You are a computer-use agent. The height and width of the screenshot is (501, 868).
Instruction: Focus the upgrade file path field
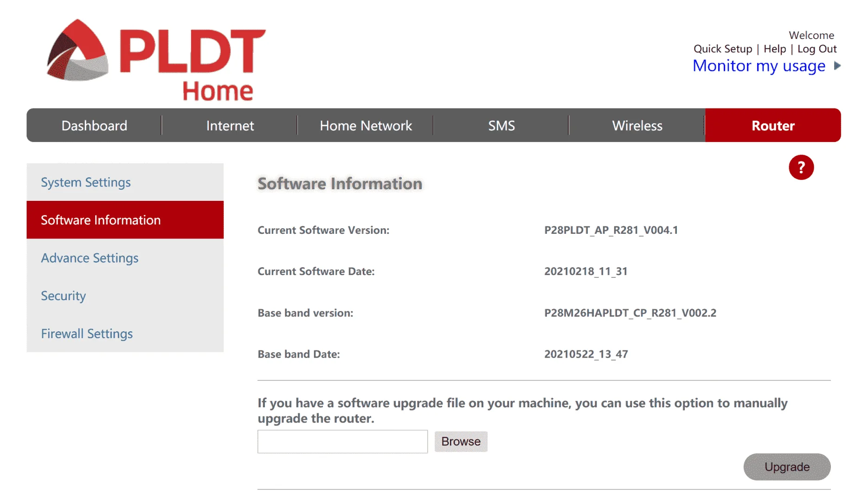point(342,442)
